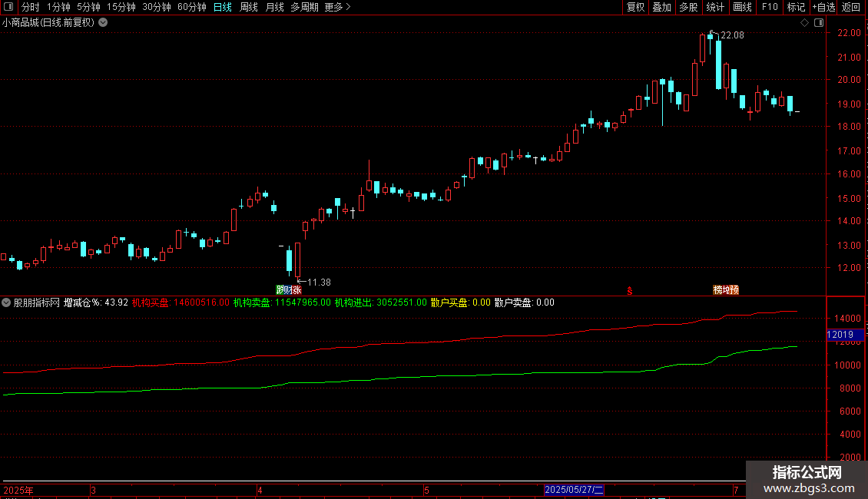Click the 股朋指标网 indicator name
This screenshot has width=868, height=499.
pyautogui.click(x=37, y=302)
